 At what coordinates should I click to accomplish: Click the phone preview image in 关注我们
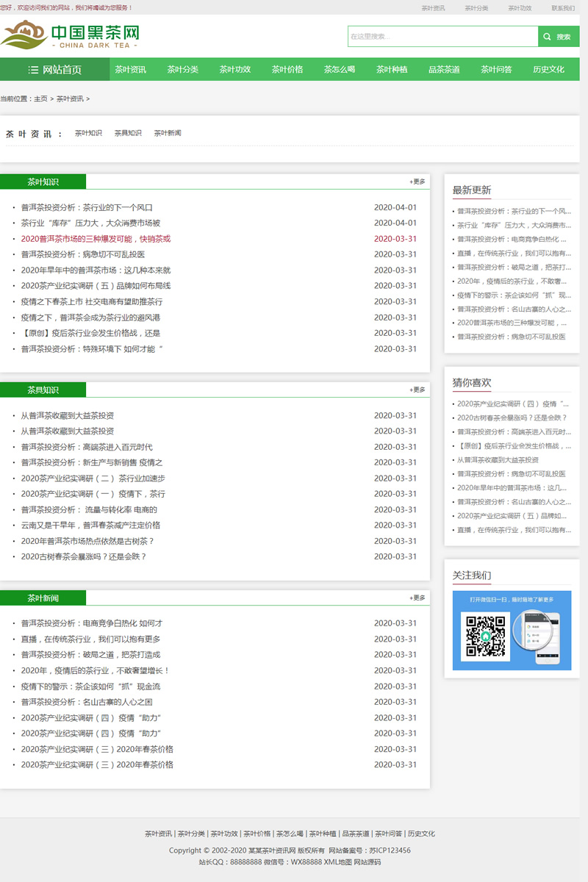coord(548,639)
